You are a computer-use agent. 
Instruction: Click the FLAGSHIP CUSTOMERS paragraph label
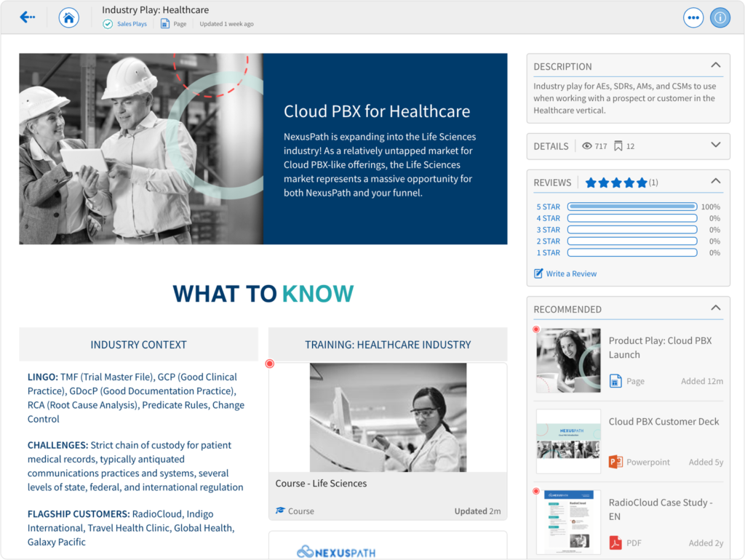pos(79,514)
